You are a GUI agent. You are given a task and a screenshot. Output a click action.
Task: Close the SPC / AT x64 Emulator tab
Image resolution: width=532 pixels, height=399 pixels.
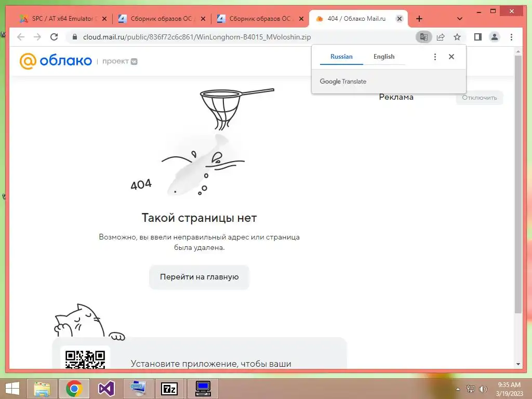point(104,19)
